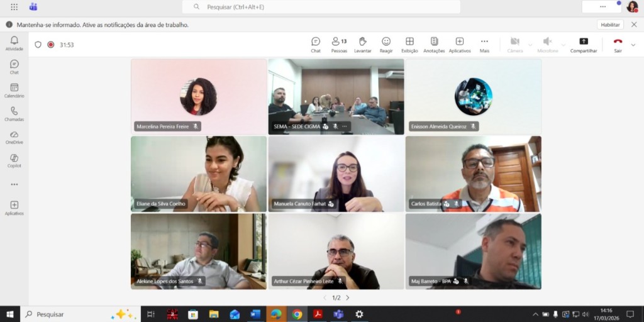Expand the Câmera options arrow
This screenshot has width=644, height=322.
click(x=530, y=45)
